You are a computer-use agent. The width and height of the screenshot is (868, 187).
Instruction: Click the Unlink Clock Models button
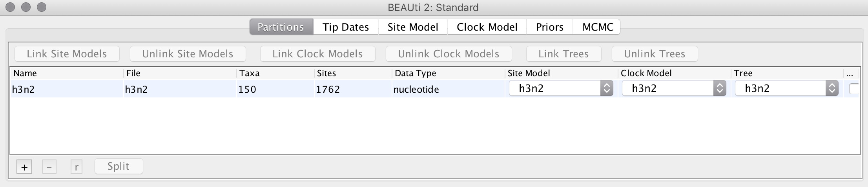(449, 54)
